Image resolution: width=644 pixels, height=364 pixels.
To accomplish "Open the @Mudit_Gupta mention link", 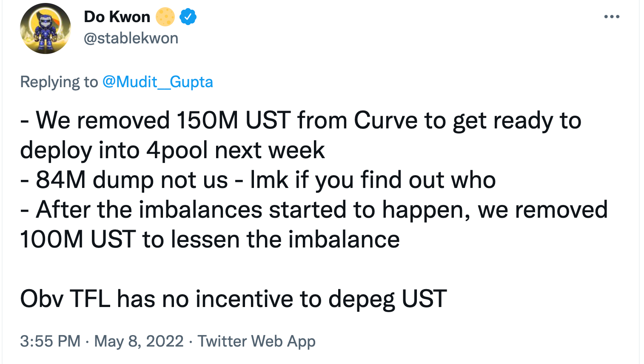I will coord(157,82).
